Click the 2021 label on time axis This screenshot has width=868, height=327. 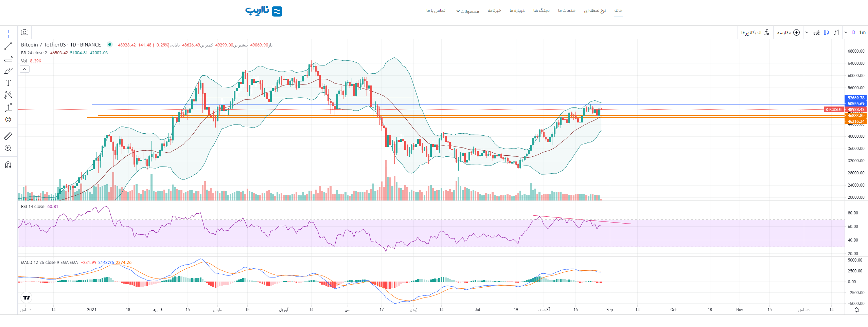(92, 310)
